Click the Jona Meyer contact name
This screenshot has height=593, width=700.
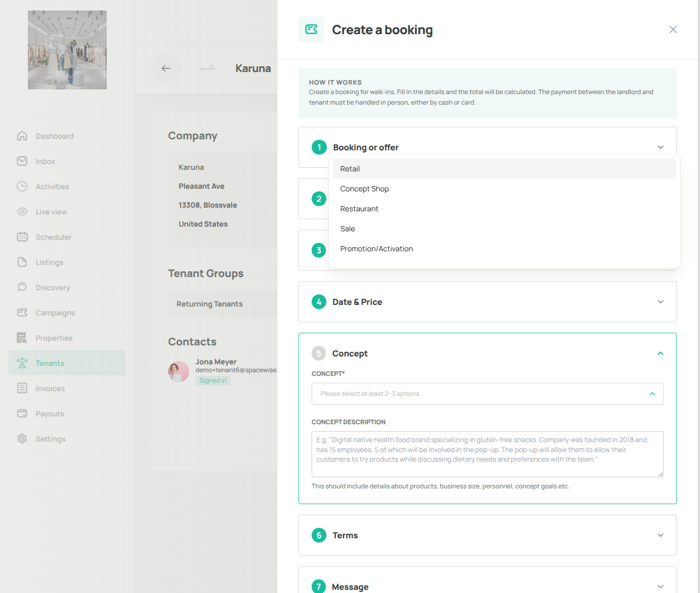click(216, 362)
